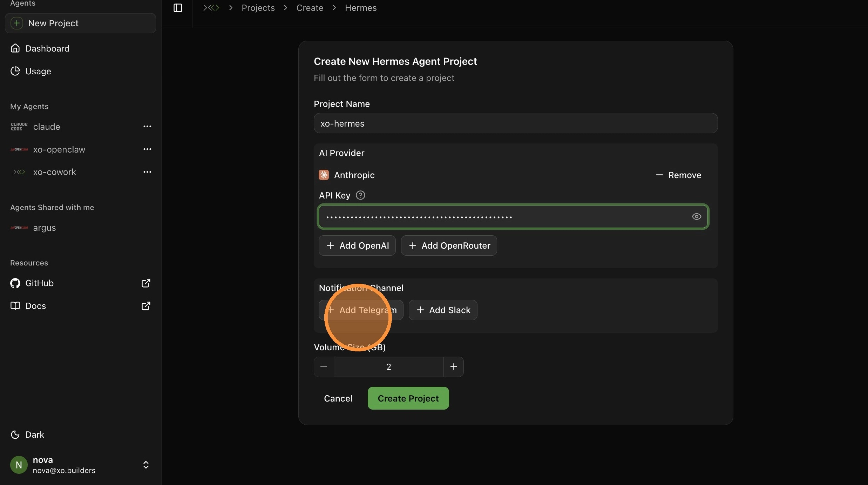The height and width of the screenshot is (485, 868).
Task: Click the plus icon beside New Project
Action: 16,23
